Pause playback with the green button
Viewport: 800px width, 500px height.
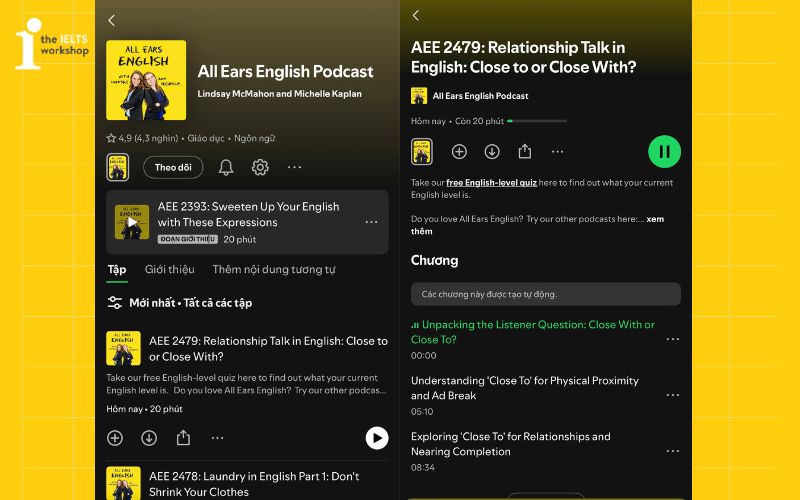(664, 152)
